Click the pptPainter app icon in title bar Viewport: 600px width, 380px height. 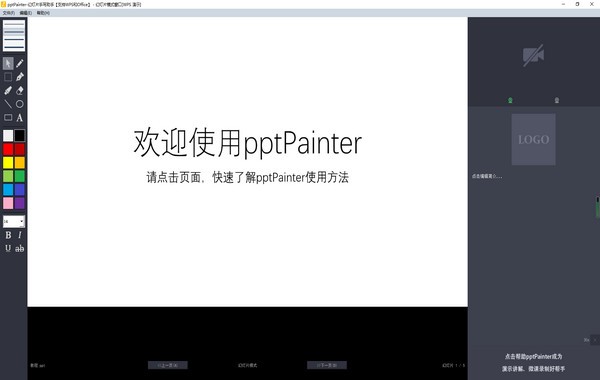click(x=3, y=4)
